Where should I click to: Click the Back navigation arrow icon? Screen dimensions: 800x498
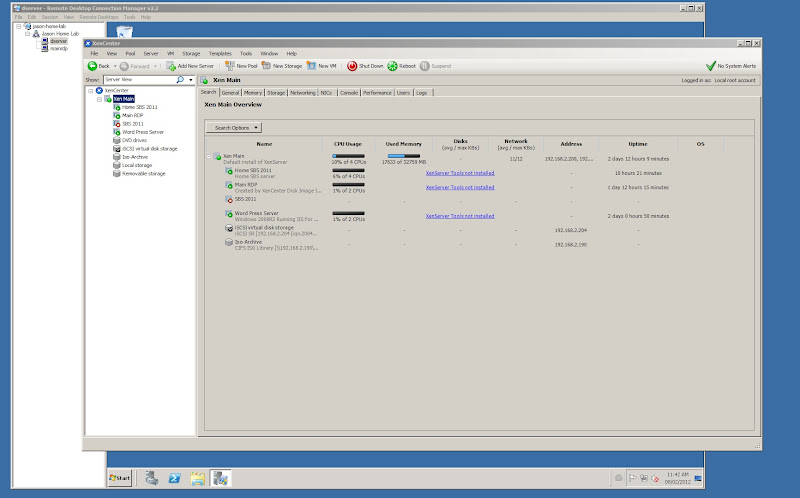coord(91,66)
